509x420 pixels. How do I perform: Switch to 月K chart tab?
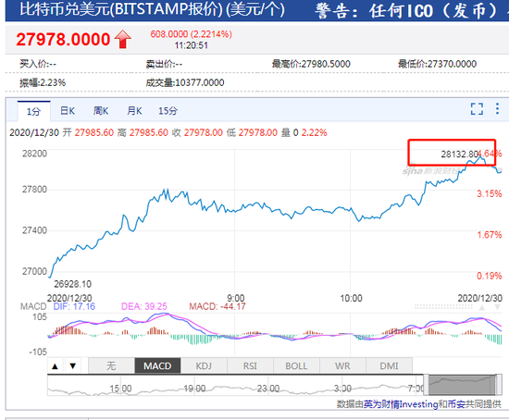click(x=134, y=111)
